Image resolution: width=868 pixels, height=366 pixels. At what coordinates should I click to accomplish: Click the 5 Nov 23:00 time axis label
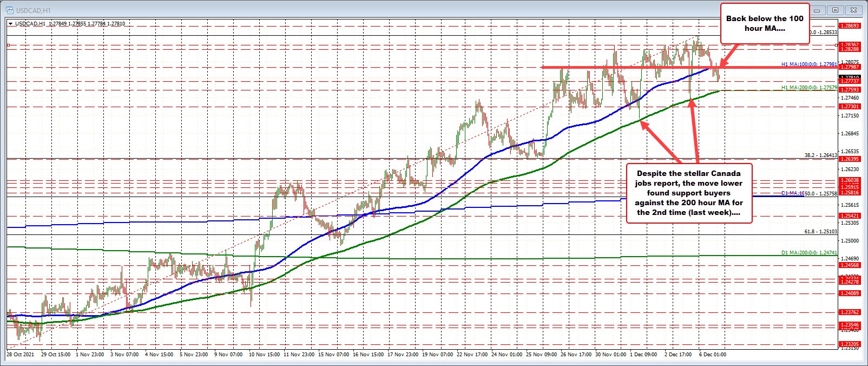point(194,354)
